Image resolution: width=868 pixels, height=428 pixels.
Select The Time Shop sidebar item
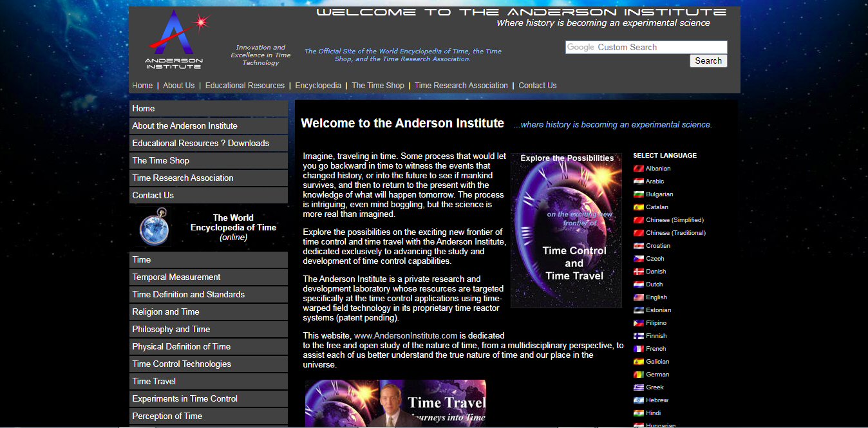click(x=209, y=161)
